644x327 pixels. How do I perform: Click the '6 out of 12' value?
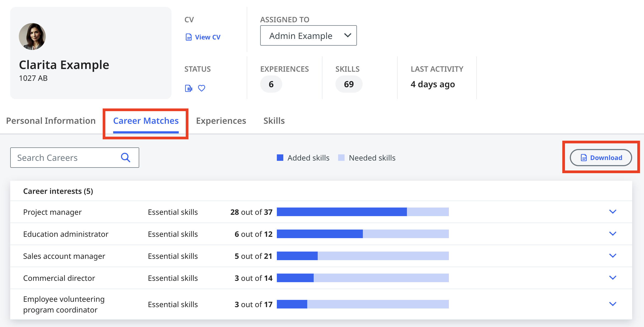coord(253,234)
